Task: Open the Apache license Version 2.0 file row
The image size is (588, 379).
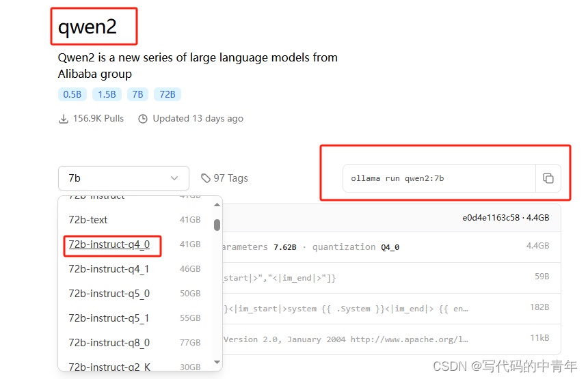Action: click(x=392, y=339)
